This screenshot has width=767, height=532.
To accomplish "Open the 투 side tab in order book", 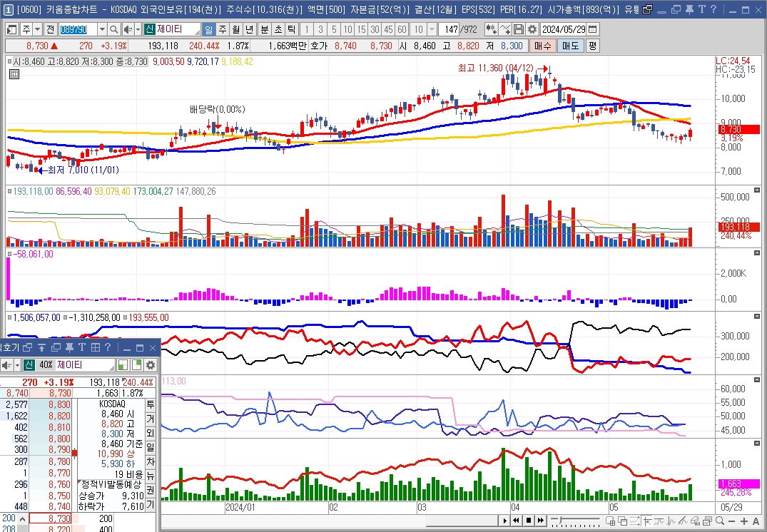I will pyautogui.click(x=150, y=405).
